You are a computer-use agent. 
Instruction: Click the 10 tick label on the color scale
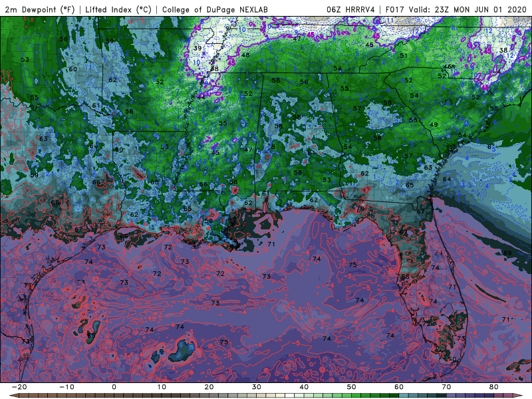pos(162,387)
